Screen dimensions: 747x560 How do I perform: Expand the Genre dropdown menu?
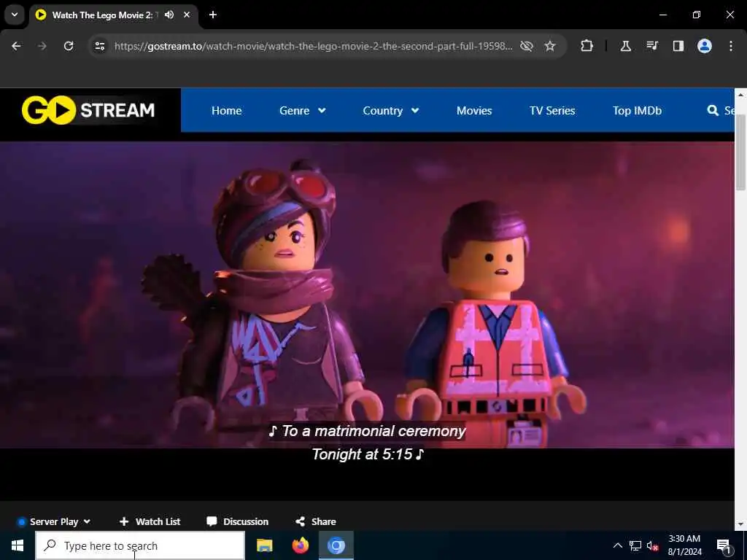tap(302, 111)
